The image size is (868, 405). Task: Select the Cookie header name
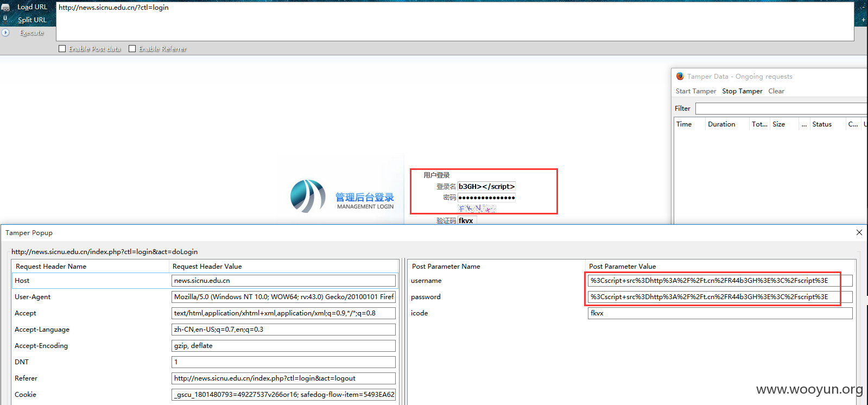coord(26,395)
